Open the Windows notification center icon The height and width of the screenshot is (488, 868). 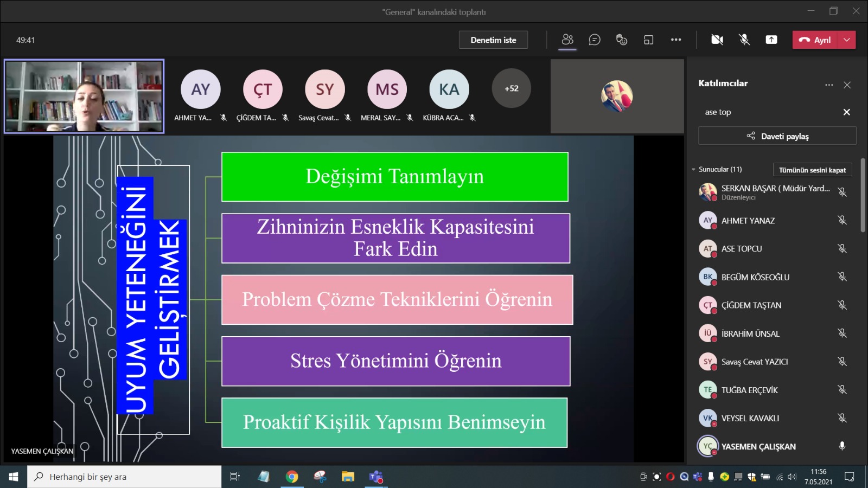pyautogui.click(x=850, y=477)
